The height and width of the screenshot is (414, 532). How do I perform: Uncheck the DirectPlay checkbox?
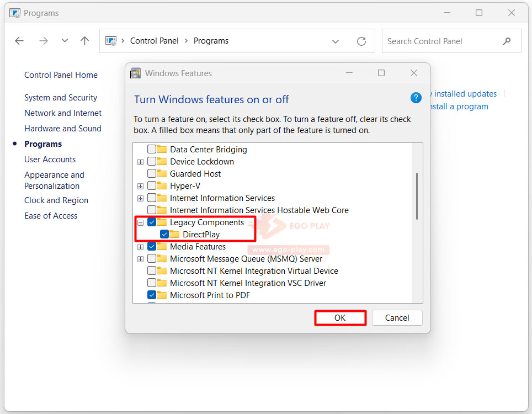coord(164,235)
